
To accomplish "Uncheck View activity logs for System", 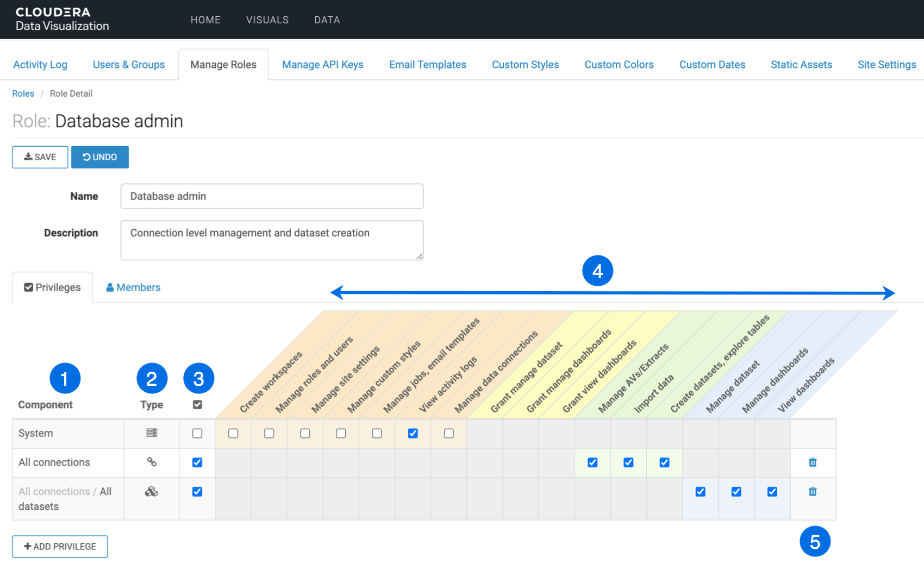I will click(x=413, y=434).
